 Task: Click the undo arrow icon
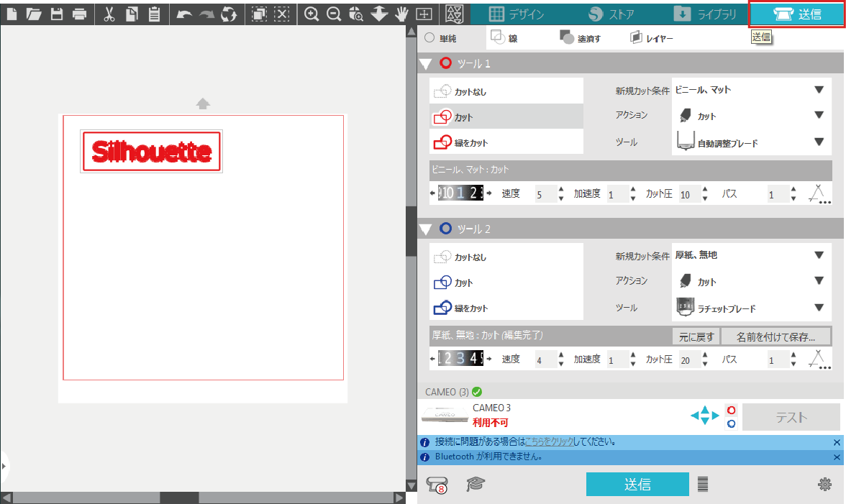(184, 14)
